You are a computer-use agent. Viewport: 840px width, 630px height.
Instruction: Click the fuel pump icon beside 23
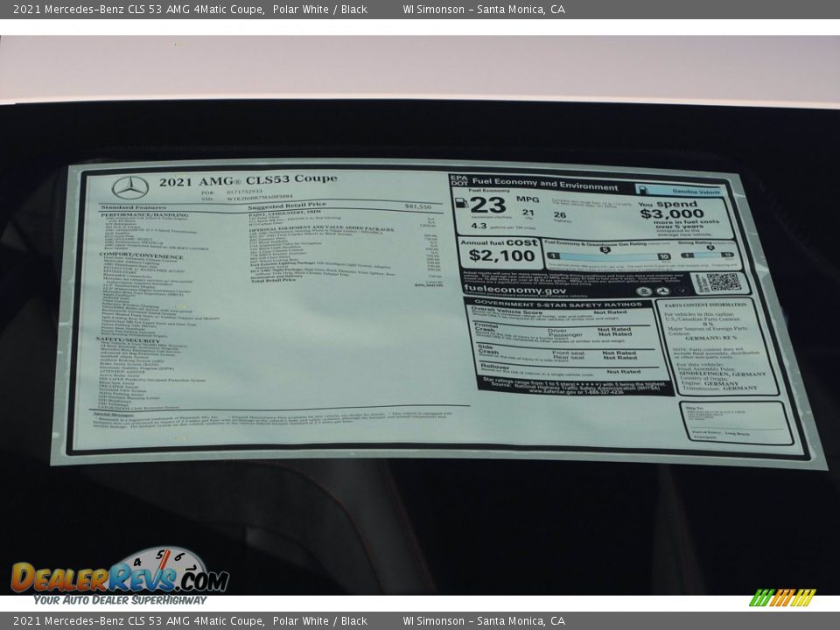(461, 203)
